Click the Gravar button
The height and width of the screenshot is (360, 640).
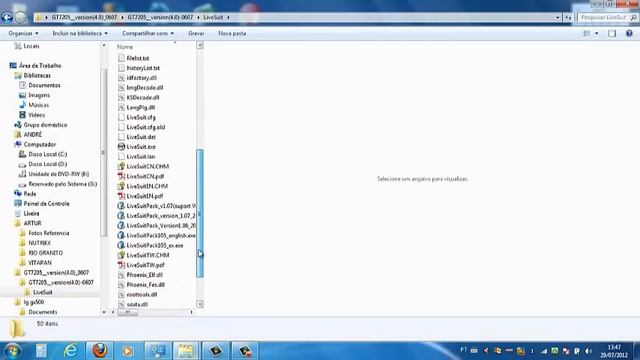(x=196, y=33)
